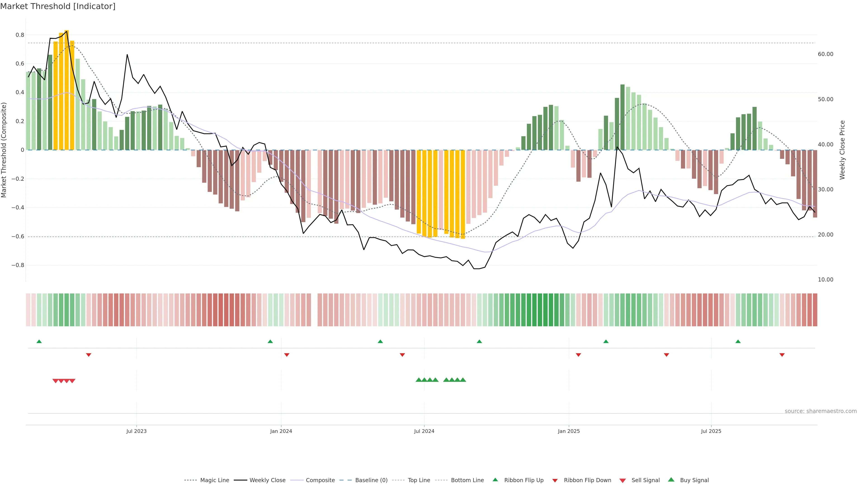The width and height of the screenshot is (868, 488).
Task: Toggle the Composite series in the legend
Action: click(320, 480)
